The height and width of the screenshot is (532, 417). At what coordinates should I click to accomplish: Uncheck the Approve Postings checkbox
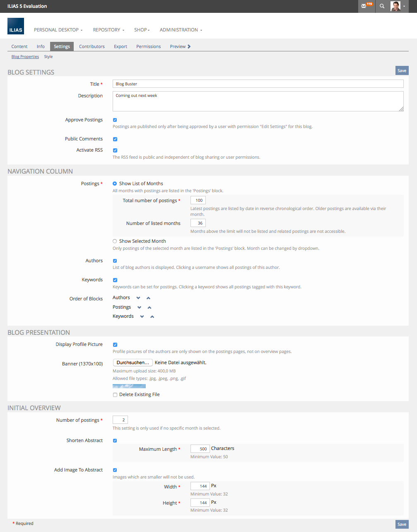[x=115, y=120]
